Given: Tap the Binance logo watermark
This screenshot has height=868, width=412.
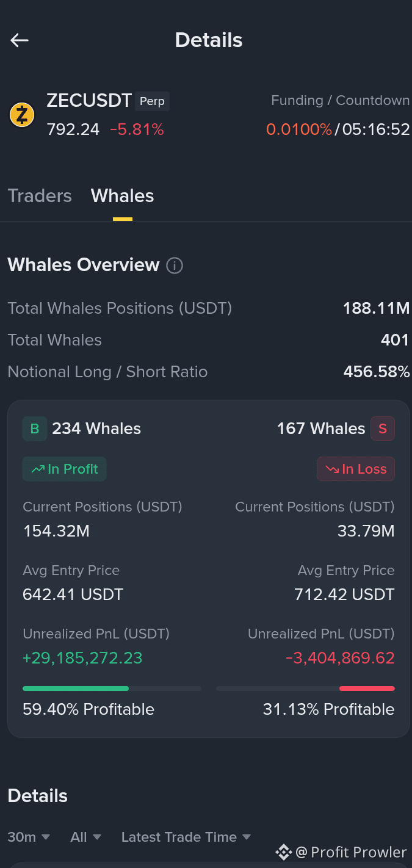Looking at the screenshot, I should [x=283, y=852].
